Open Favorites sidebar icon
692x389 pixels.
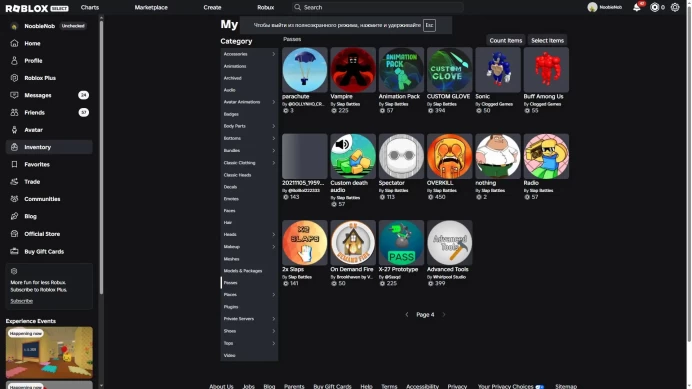[14, 164]
